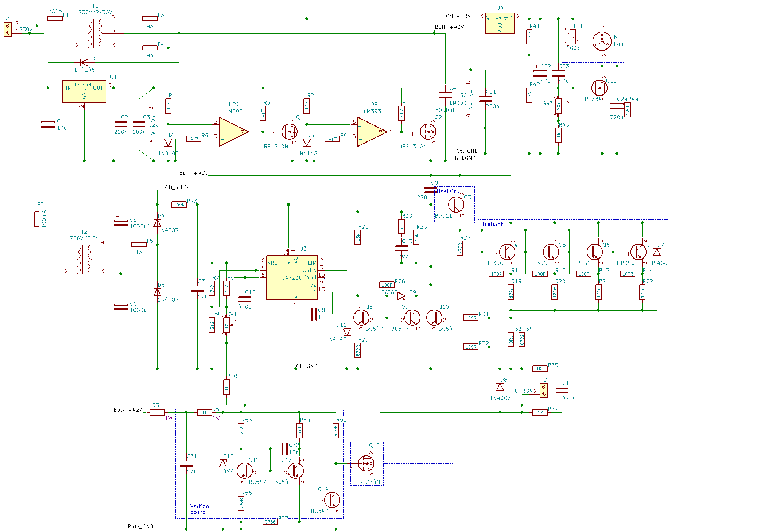
Task: Select transistor Q12 BC547 symbol
Action: coord(245,471)
